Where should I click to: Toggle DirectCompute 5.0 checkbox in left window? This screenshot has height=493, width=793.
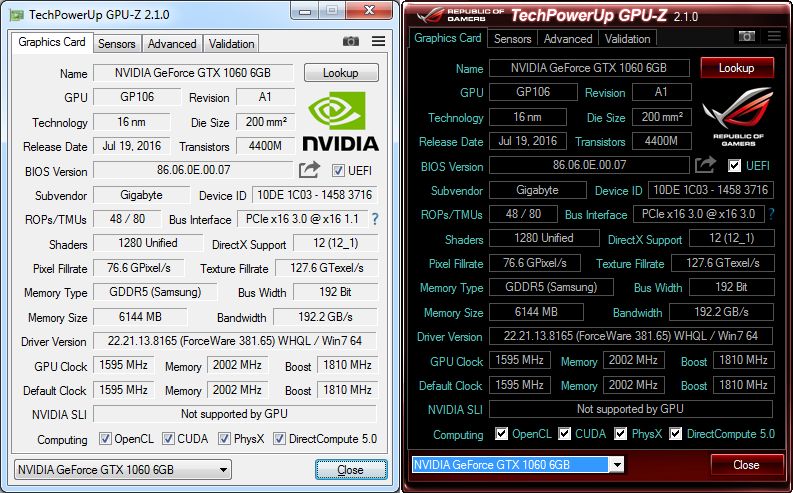click(279, 438)
